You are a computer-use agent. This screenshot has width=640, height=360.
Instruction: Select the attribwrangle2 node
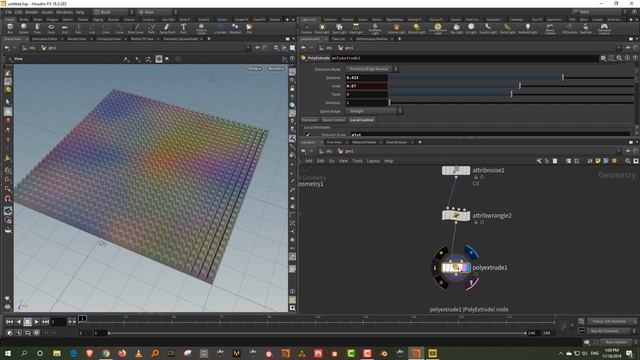456,216
